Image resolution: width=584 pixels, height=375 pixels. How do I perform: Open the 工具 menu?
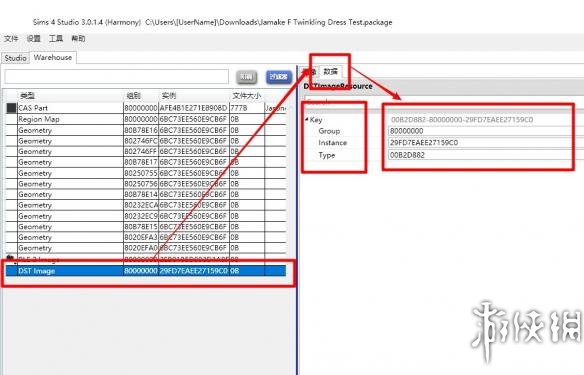[56, 38]
